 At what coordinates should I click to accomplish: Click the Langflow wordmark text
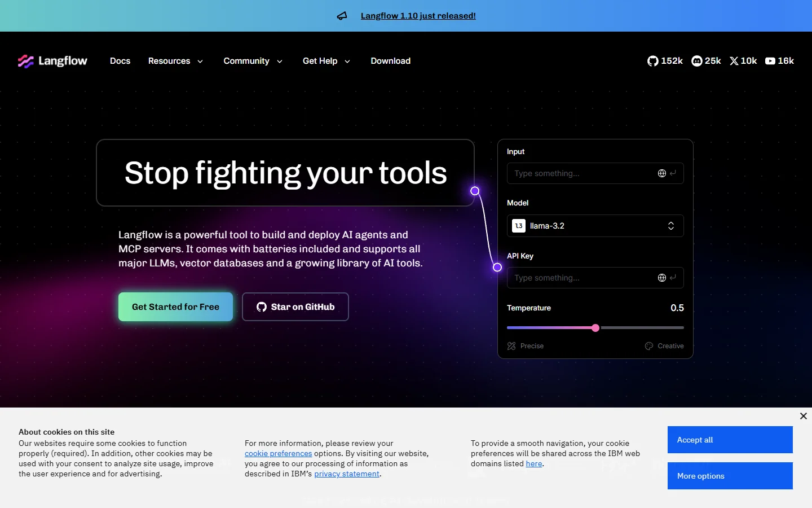(63, 61)
